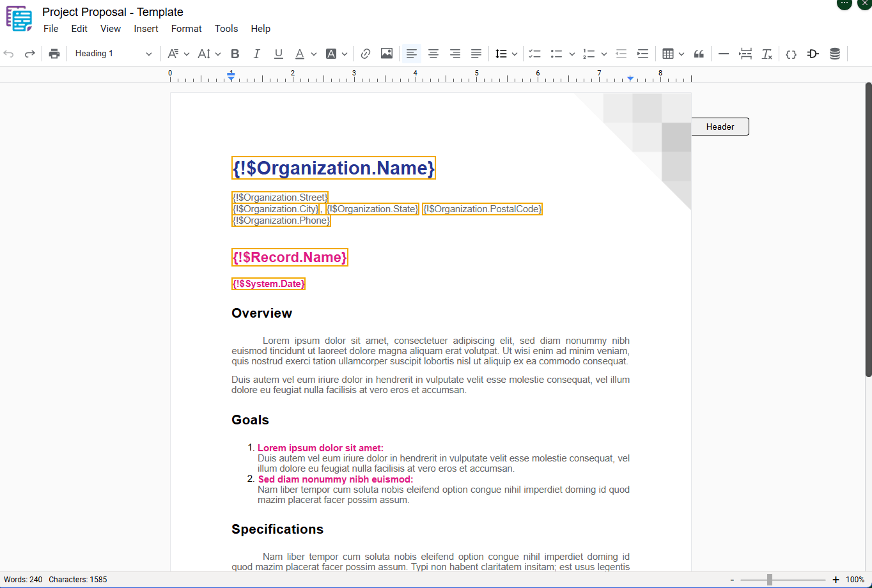The image size is (872, 588).
Task: Justify the paragraph text
Action: [476, 54]
